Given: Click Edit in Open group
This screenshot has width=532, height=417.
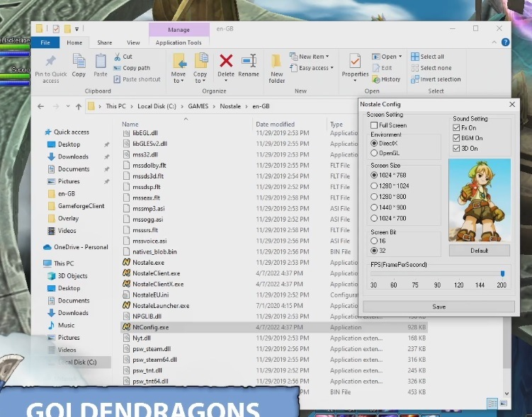Looking at the screenshot, I should click(x=383, y=68).
